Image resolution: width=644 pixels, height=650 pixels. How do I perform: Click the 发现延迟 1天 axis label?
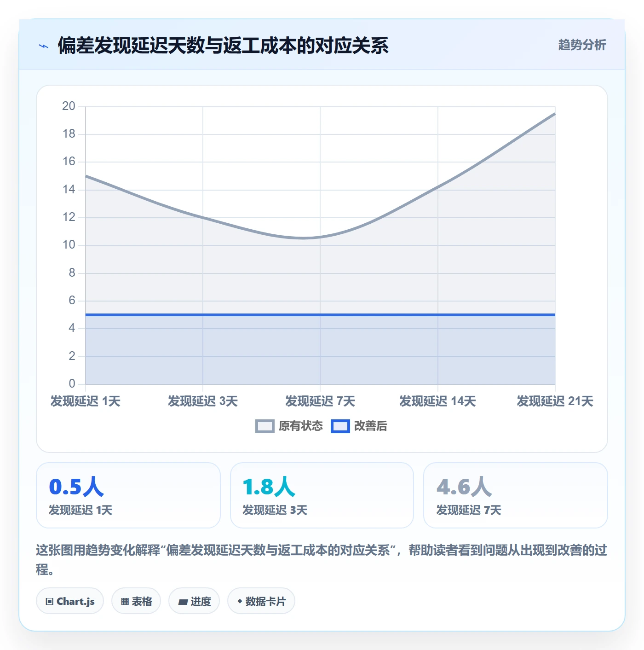click(86, 401)
